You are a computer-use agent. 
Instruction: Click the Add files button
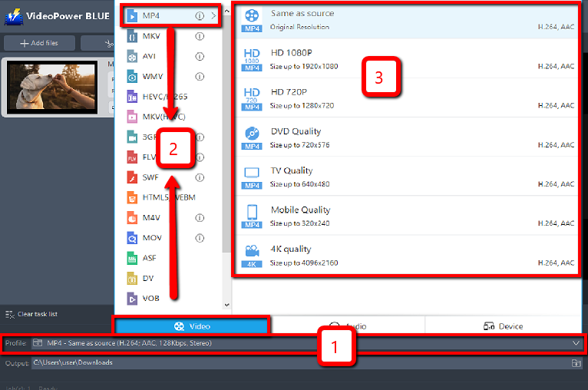39,43
